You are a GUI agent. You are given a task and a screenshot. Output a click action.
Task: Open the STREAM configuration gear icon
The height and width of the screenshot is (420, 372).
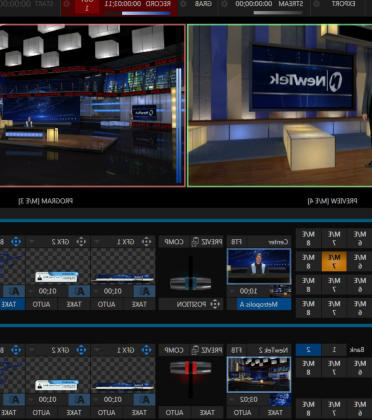click(225, 4)
